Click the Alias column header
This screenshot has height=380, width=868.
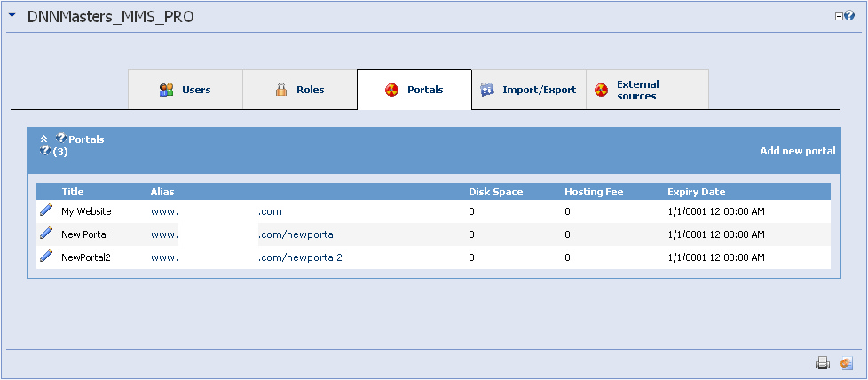pos(162,192)
